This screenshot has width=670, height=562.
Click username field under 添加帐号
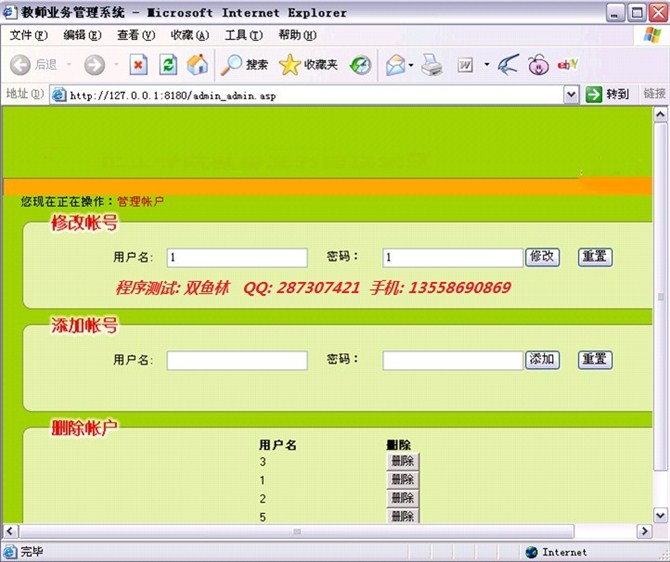[237, 361]
